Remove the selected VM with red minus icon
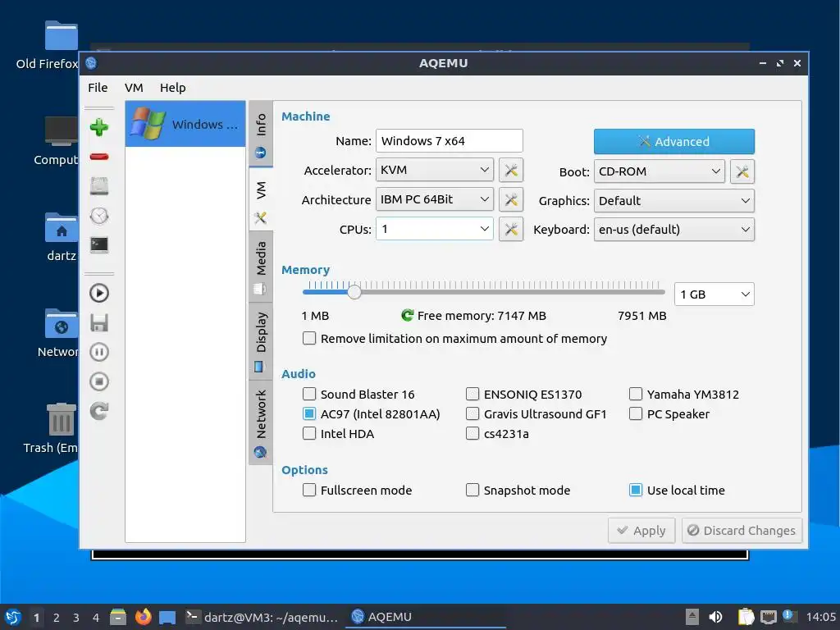 pos(99,157)
